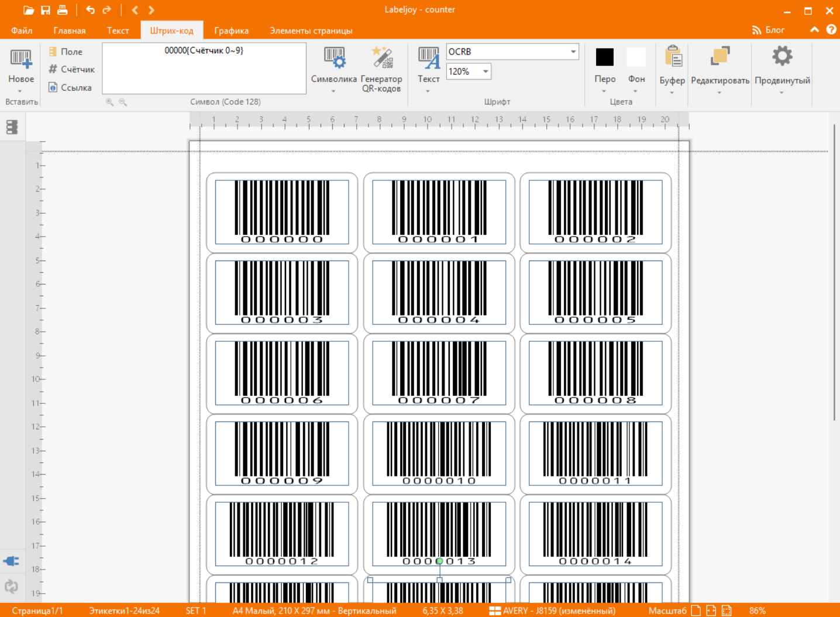Viewport: 840px width, 617px height.
Task: Print using the printer icon
Action: tap(63, 10)
